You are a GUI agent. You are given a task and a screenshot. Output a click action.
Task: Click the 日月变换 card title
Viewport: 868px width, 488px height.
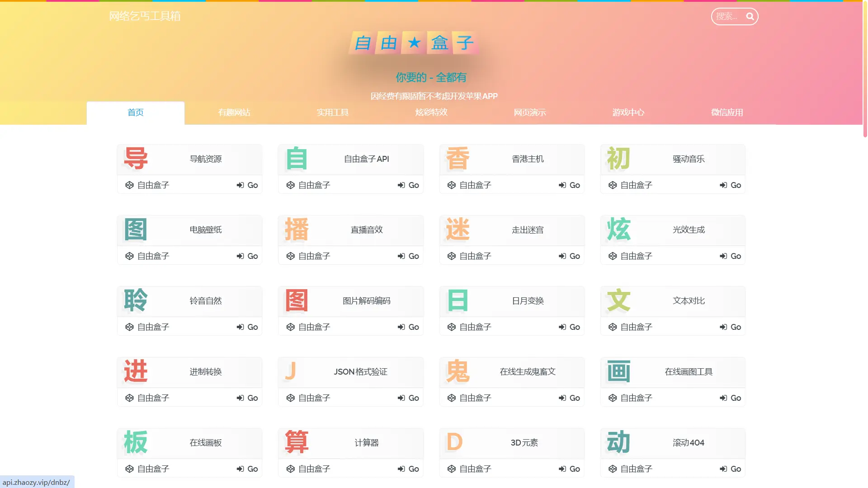pos(528,301)
